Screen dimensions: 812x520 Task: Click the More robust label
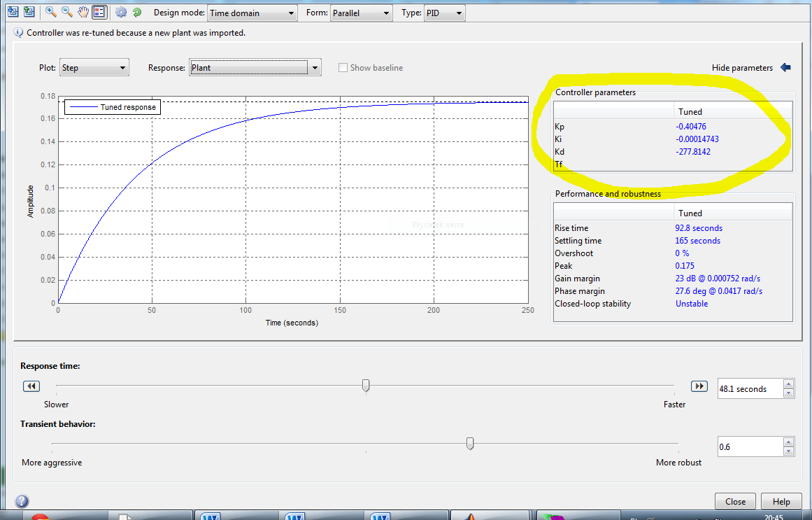678,463
